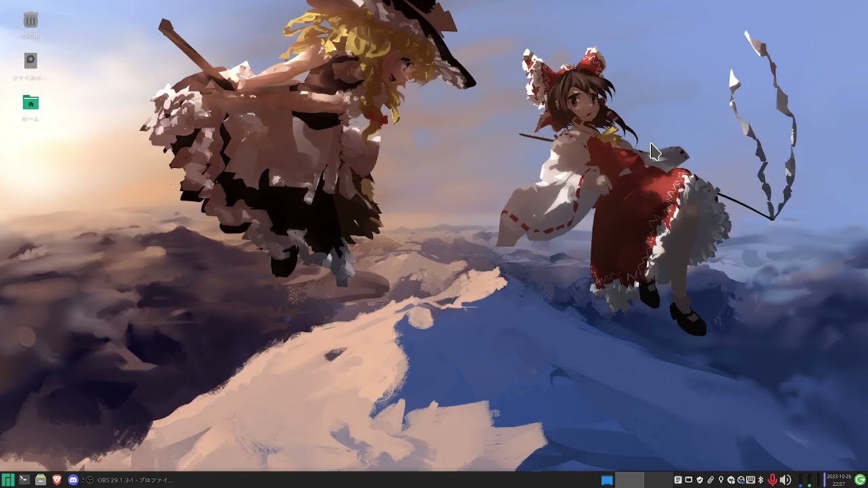Screen dimensions: 868x488
Task: Open the keyboard input method tray icon
Action: pos(751,480)
